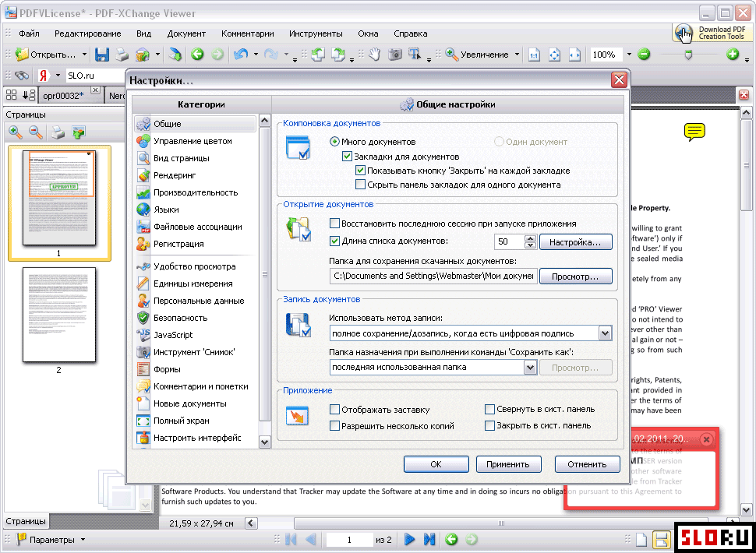Enable 'Скрыть панель закладок для одного документа'
Image resolution: width=756 pixels, height=553 pixels.
[x=359, y=185]
